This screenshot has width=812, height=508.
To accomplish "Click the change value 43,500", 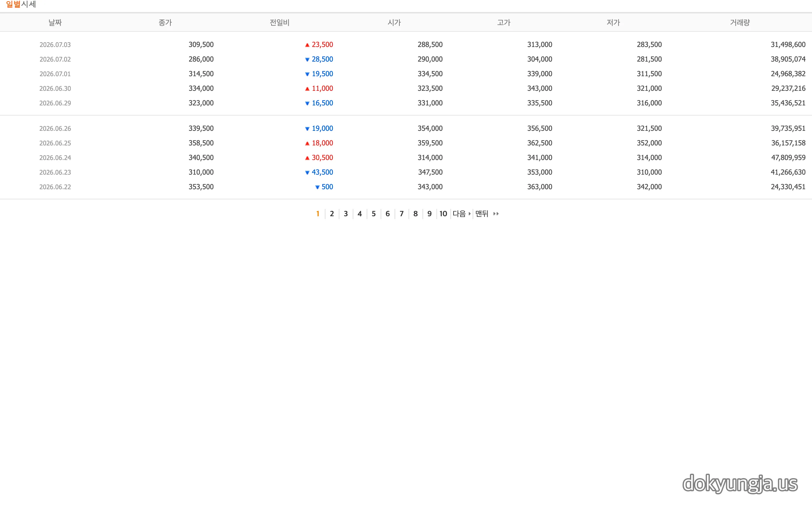I will point(323,172).
